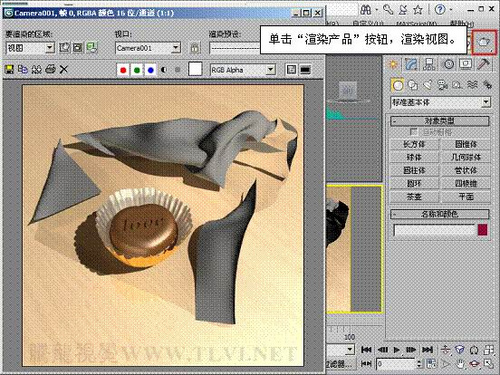Toggle the monochrome display button

click(x=177, y=70)
